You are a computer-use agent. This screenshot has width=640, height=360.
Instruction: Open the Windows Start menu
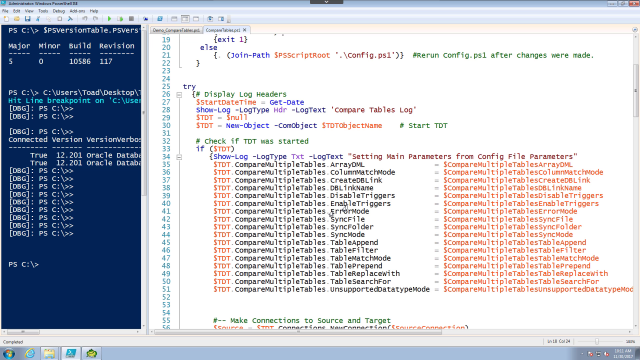[x=9, y=353]
